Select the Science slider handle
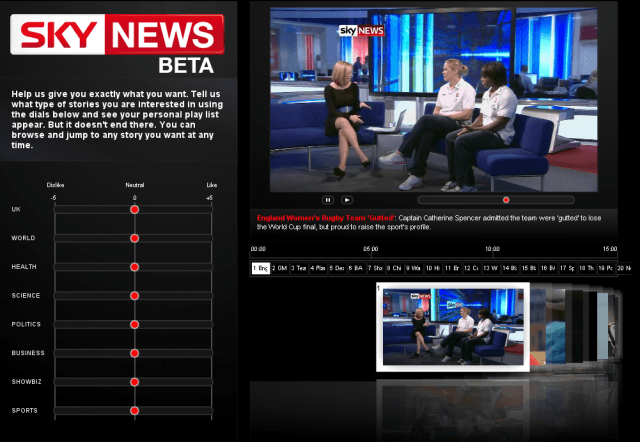 134,296
